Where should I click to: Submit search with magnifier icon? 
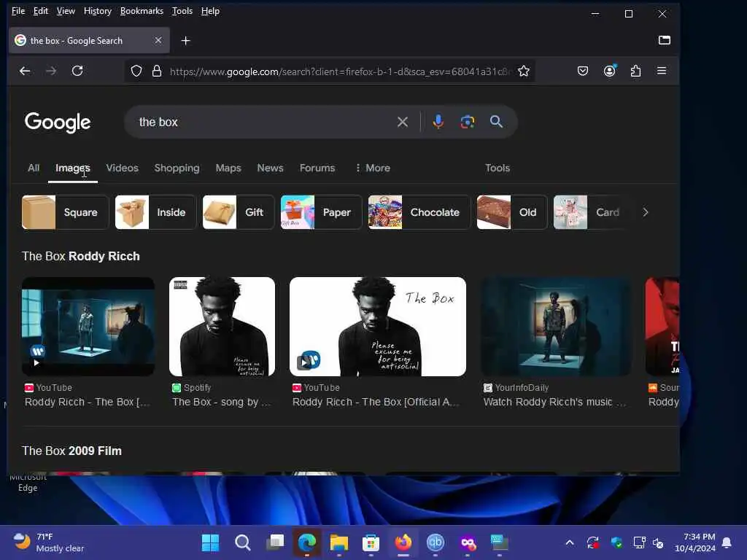point(496,122)
